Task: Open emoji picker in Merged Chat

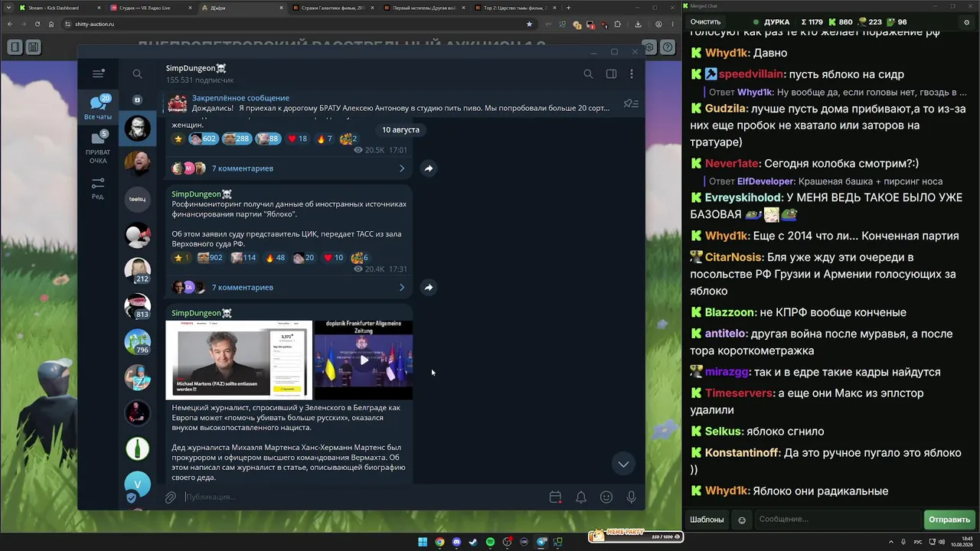Action: click(x=742, y=520)
